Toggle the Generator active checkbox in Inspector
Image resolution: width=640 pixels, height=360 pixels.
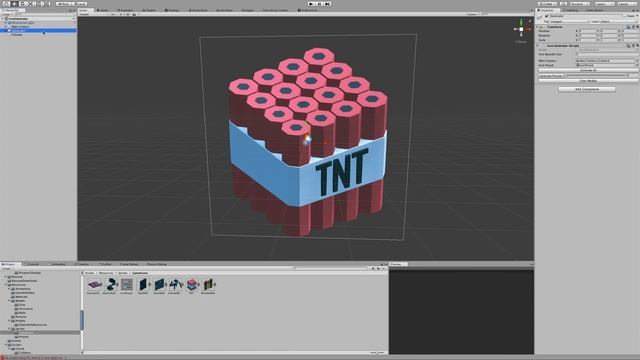[x=547, y=16]
